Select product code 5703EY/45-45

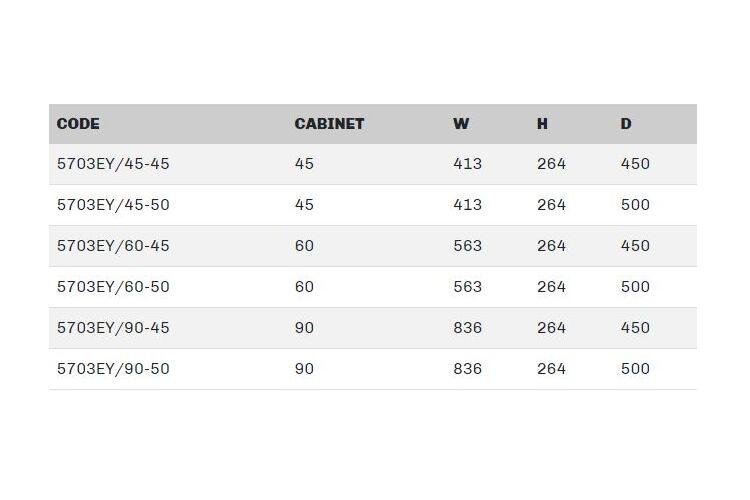click(113, 164)
